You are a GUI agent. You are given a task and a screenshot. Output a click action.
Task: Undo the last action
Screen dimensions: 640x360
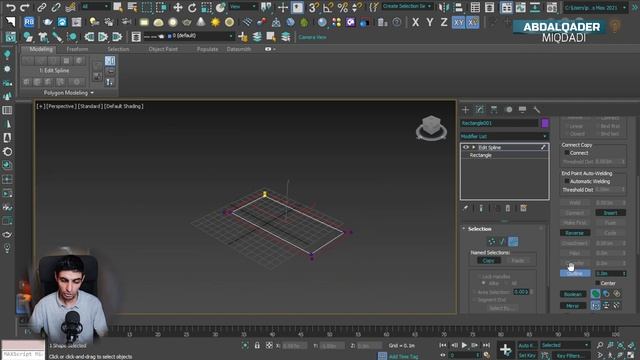point(11,7)
